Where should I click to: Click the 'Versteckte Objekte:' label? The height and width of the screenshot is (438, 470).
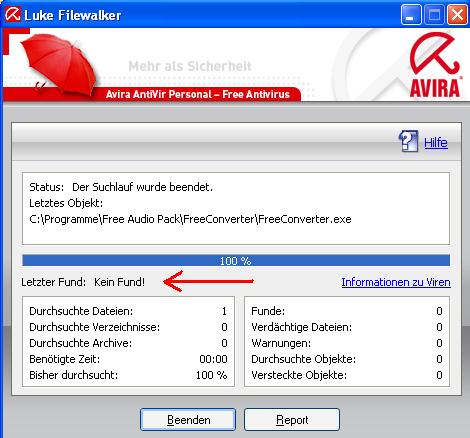[x=299, y=375]
